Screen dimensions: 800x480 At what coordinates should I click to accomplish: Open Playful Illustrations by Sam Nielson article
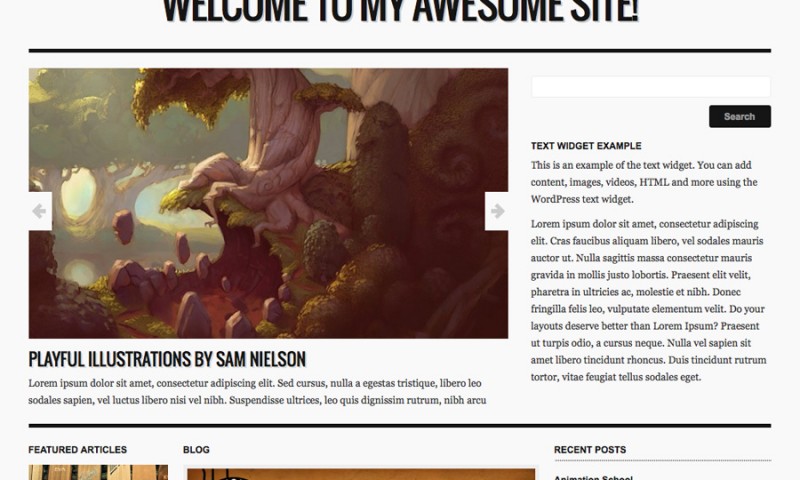pos(167,359)
